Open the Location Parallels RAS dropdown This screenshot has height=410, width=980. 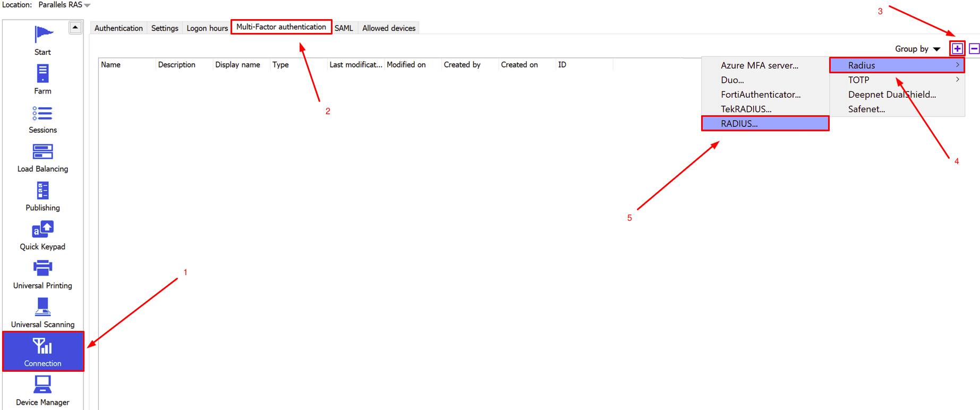[x=64, y=5]
